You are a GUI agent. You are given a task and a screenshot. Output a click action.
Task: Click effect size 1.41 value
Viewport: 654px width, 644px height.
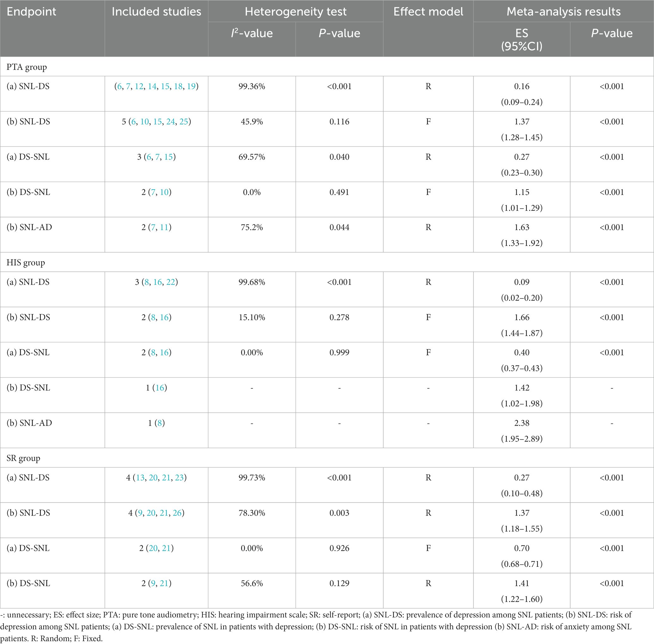click(x=521, y=583)
